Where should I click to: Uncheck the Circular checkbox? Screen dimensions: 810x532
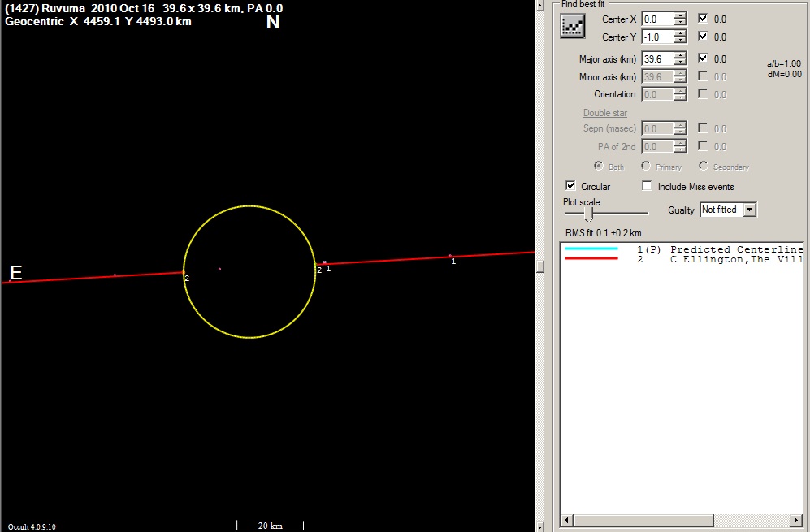pos(570,185)
